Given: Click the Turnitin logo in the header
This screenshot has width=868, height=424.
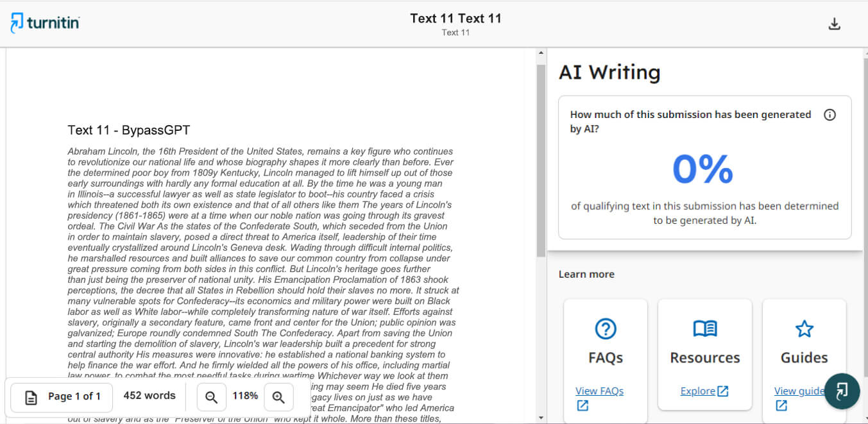Looking at the screenshot, I should (45, 22).
